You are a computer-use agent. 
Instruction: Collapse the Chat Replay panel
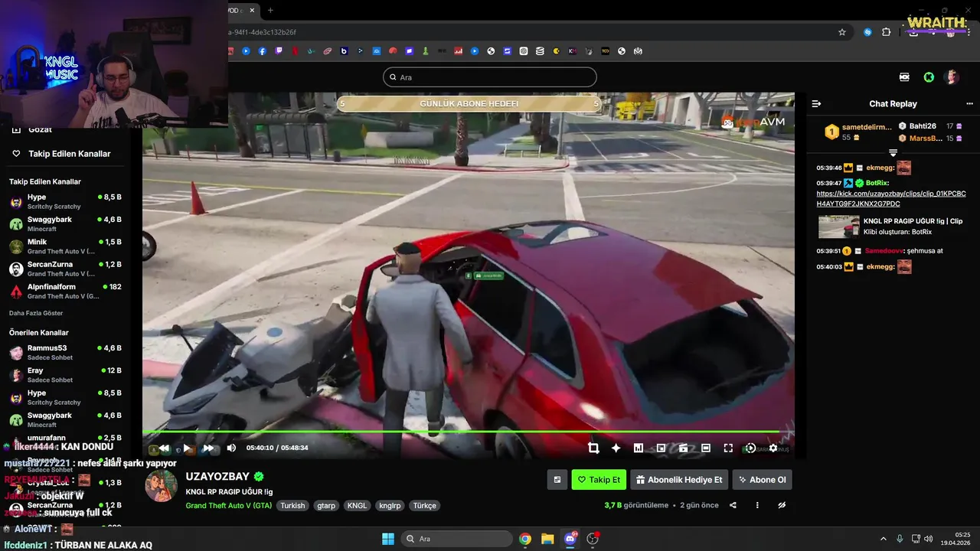(x=816, y=103)
